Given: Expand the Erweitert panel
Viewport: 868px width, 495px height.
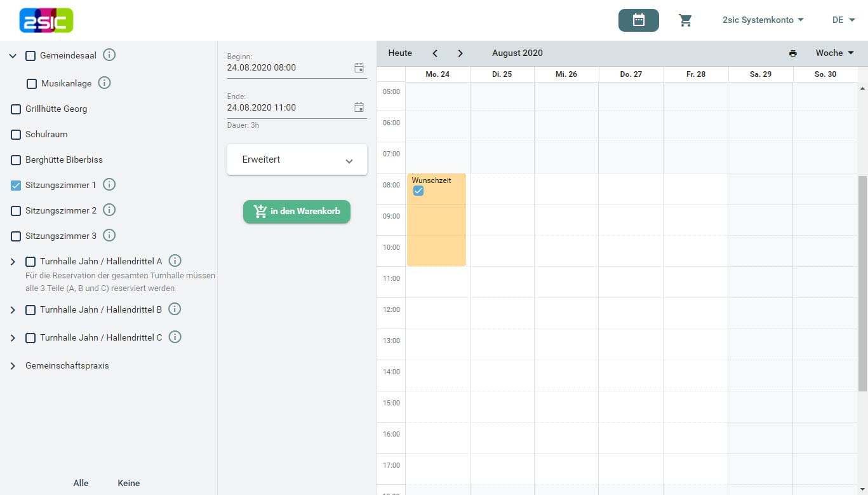Looking at the screenshot, I should pyautogui.click(x=297, y=159).
